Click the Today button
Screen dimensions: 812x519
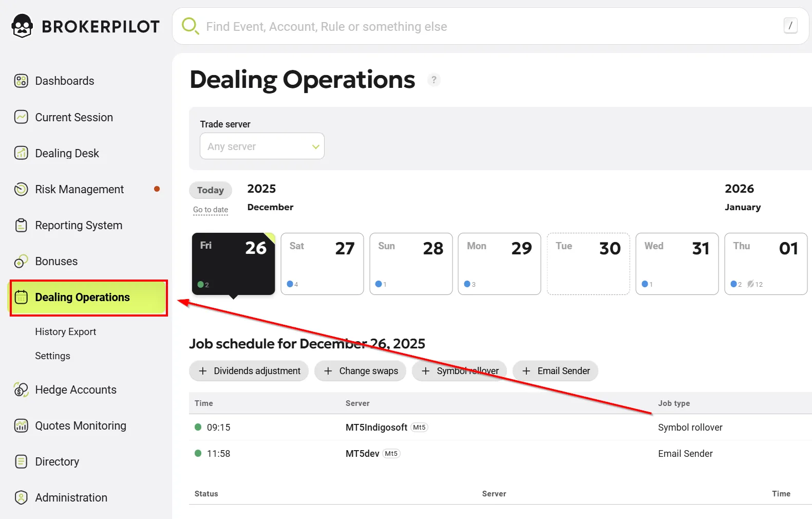click(211, 190)
